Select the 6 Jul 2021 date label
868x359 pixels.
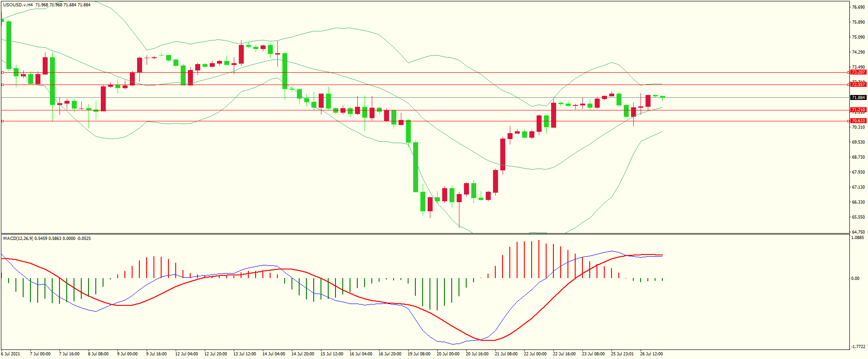point(11,354)
